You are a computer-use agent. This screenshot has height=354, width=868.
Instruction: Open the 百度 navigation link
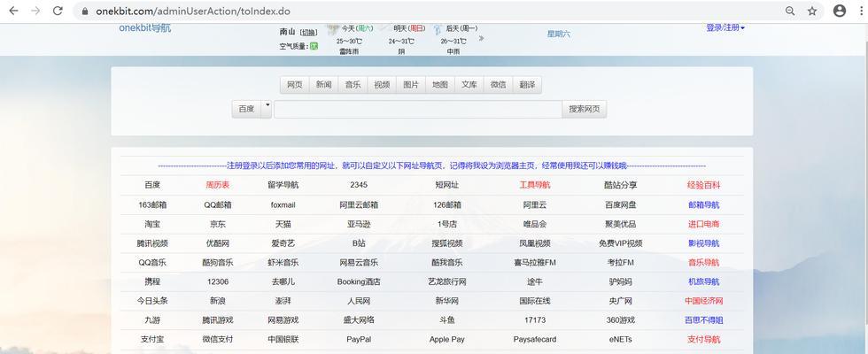[152, 185]
